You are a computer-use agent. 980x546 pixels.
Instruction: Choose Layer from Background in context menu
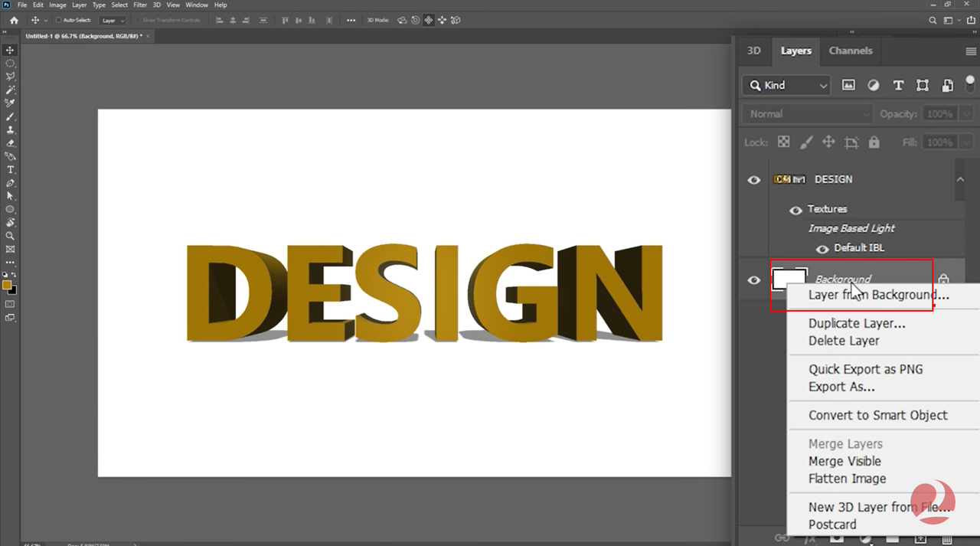[879, 295]
